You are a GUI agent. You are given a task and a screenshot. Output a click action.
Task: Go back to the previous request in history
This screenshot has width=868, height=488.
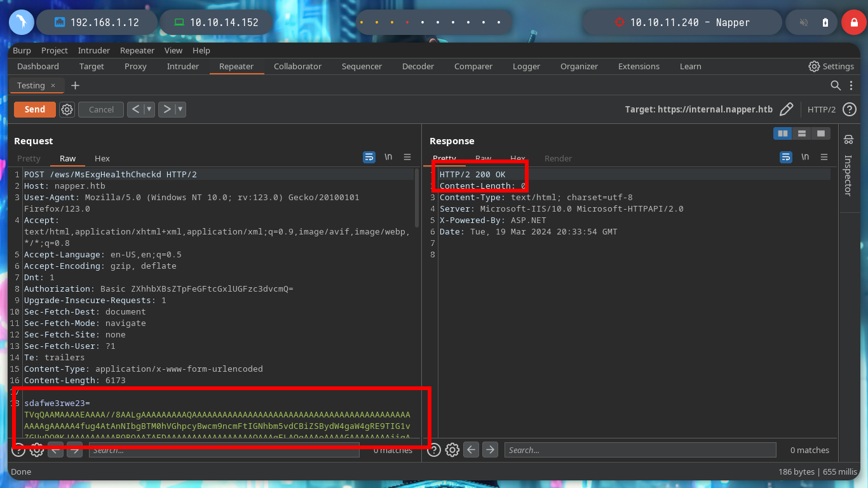click(x=135, y=109)
